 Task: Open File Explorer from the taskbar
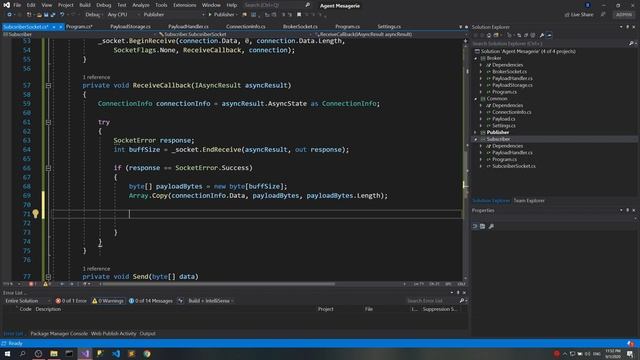tap(53, 353)
